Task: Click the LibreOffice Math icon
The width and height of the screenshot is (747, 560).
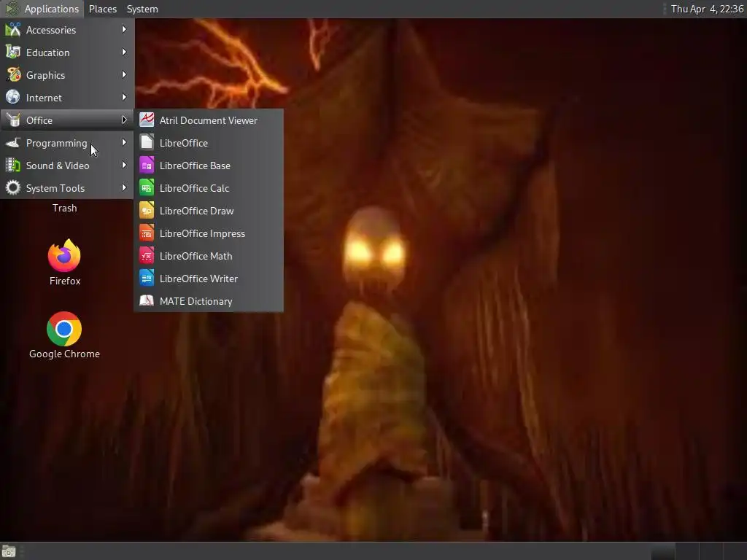Action: click(x=146, y=256)
